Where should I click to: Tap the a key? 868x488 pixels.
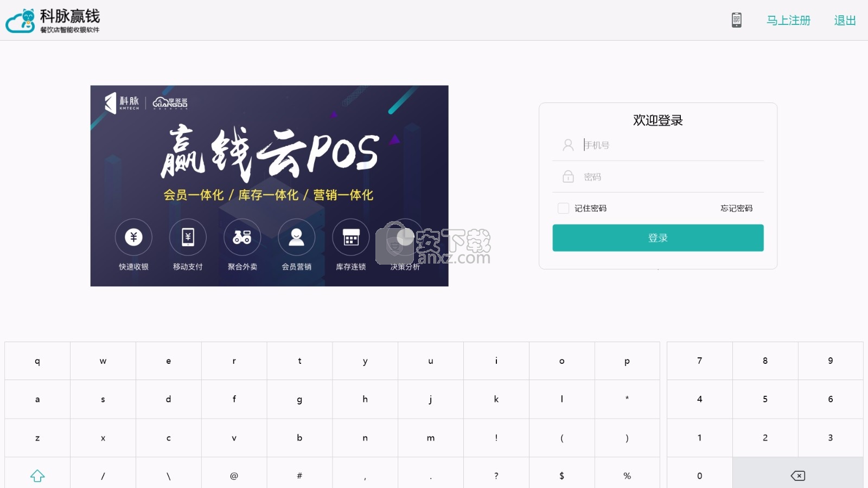(37, 399)
